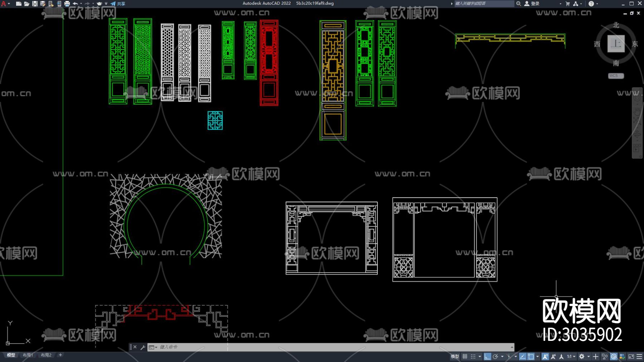Screen dimensions: 644x362
Task: Toggle 2D object snap in the status bar
Action: tap(531, 357)
